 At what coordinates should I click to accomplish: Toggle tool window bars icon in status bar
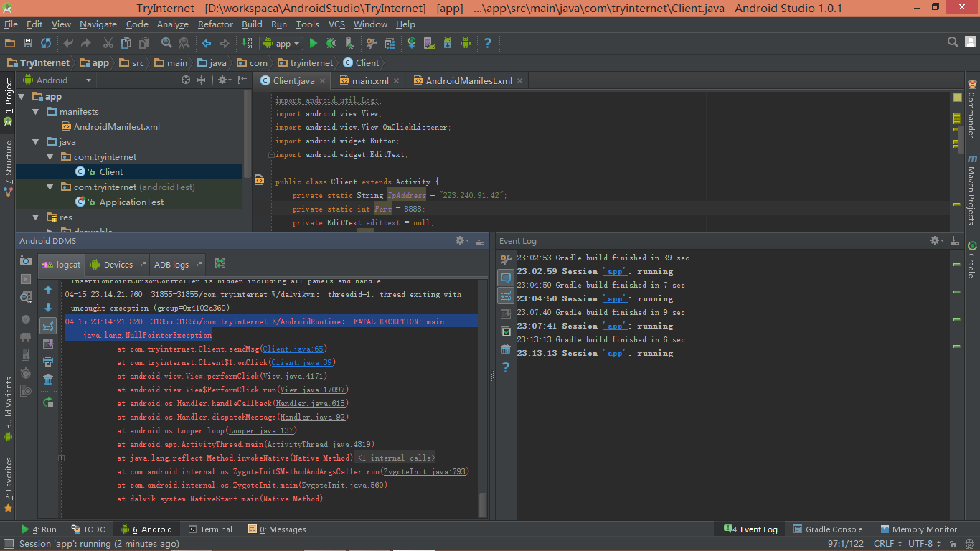coord(9,545)
